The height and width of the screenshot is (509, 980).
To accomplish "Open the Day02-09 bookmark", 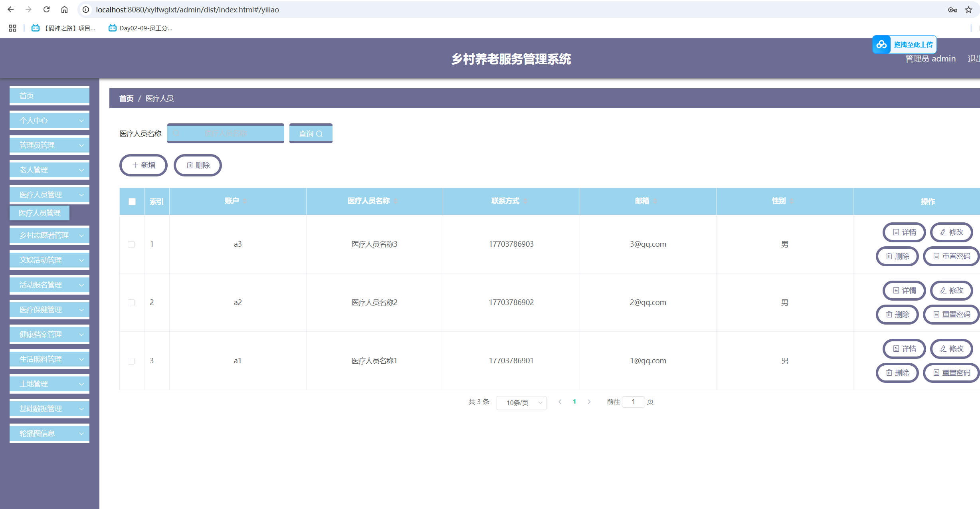I will pos(141,28).
